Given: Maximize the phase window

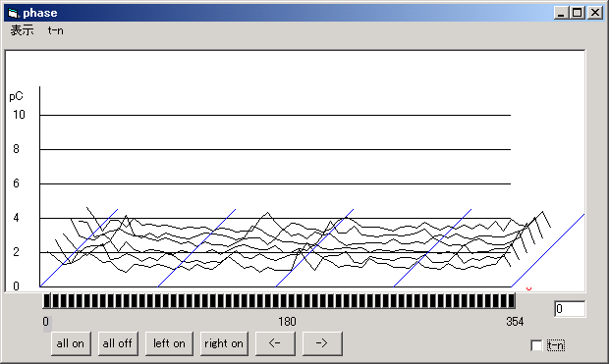Looking at the screenshot, I should coord(578,13).
